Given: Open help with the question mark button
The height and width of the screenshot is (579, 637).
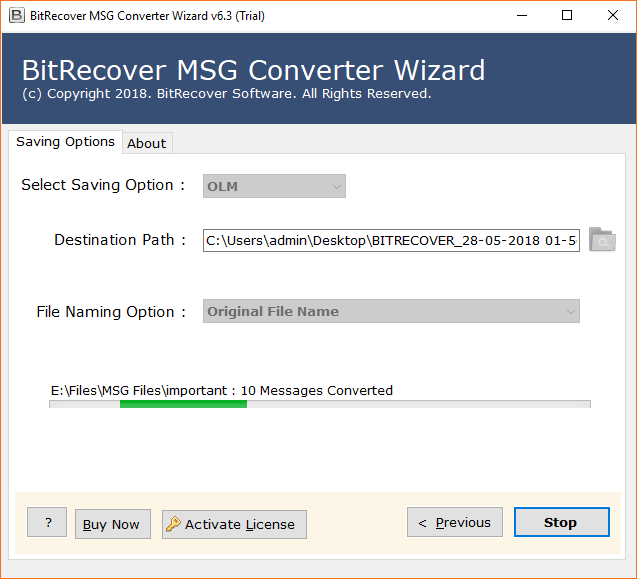Looking at the screenshot, I should [47, 522].
